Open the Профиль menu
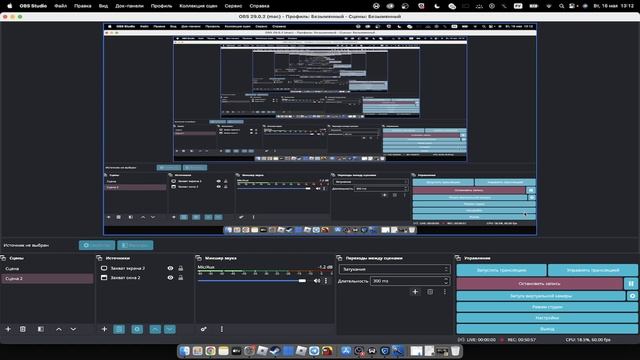The width and height of the screenshot is (640, 360). [x=161, y=6]
